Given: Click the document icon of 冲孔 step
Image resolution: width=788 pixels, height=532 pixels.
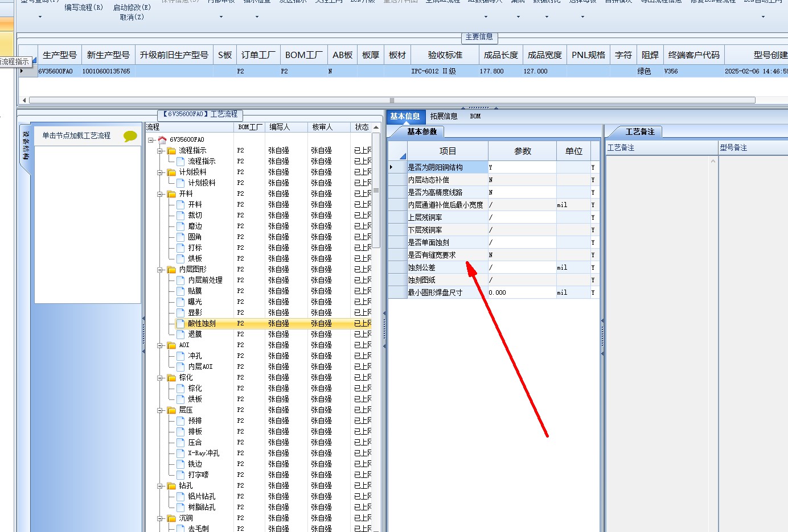Looking at the screenshot, I should [x=180, y=356].
